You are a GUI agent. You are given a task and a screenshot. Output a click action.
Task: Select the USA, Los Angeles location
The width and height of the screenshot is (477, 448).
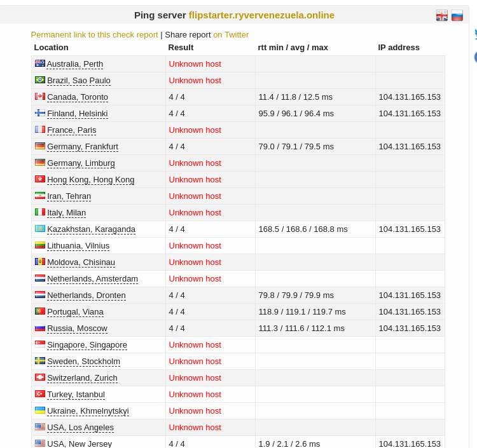80,427
